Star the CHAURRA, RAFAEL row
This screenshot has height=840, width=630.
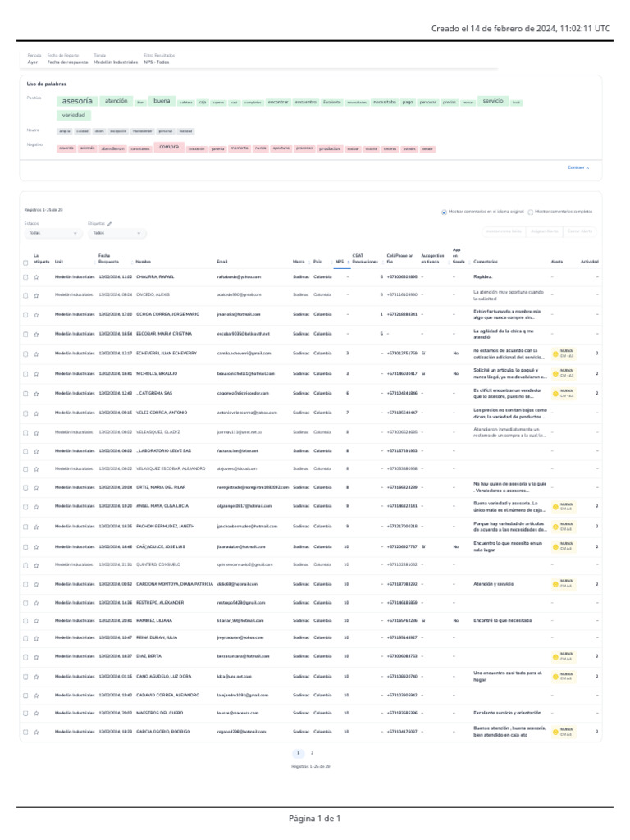(x=36, y=277)
